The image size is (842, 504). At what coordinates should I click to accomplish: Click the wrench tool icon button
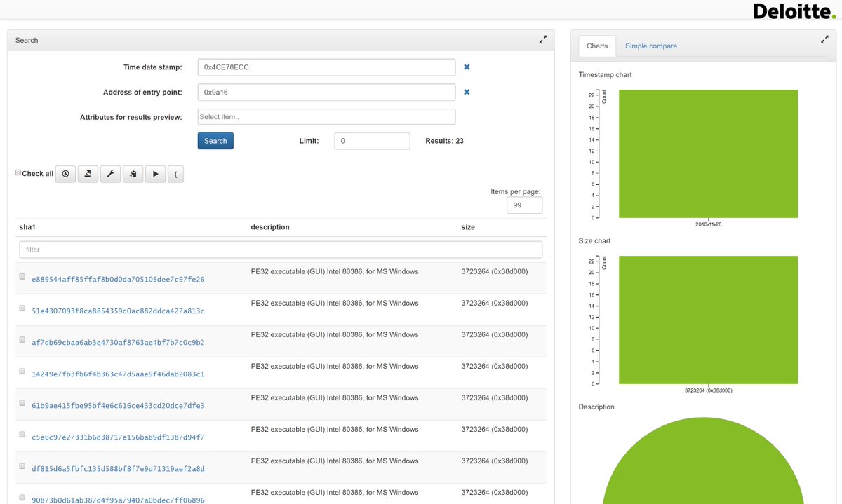point(110,174)
